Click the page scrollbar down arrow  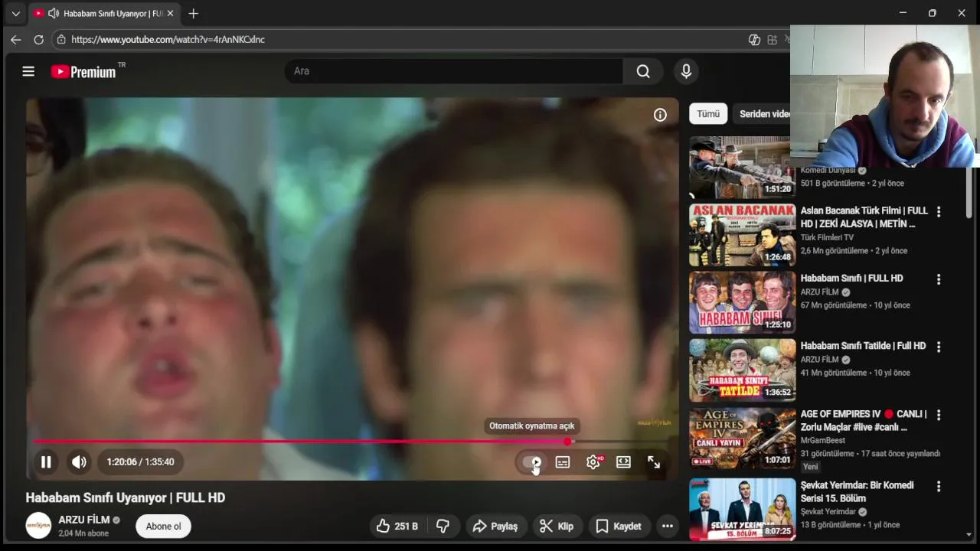click(x=969, y=535)
